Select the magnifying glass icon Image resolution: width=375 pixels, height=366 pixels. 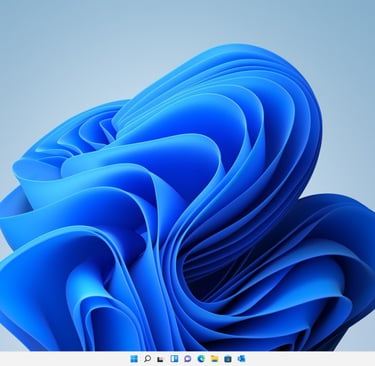tap(147, 359)
